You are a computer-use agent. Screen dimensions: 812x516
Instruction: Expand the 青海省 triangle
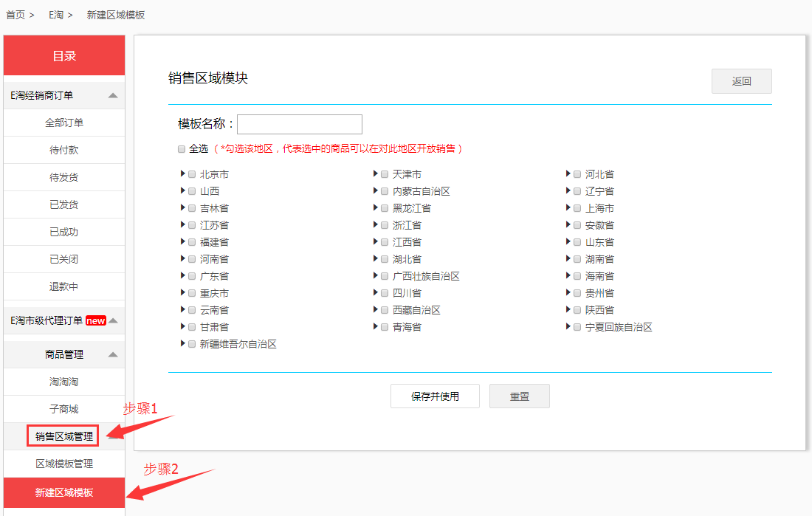(x=376, y=327)
